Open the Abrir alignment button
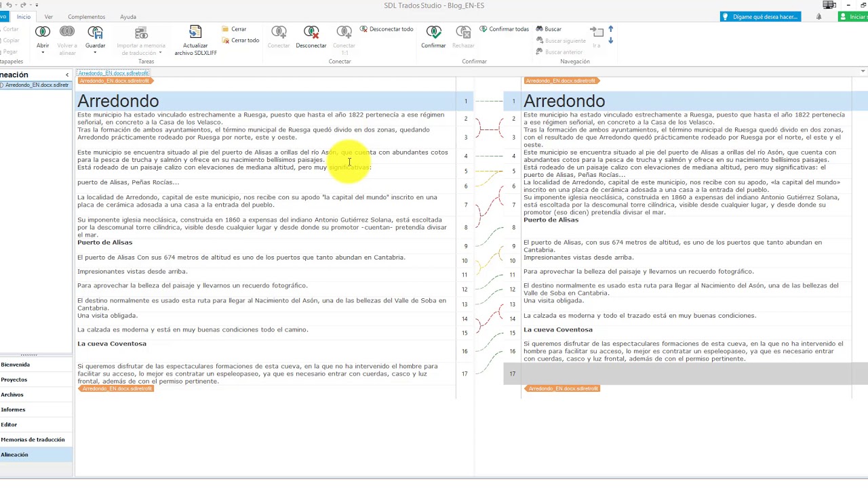This screenshot has width=868, height=488. pyautogui.click(x=43, y=32)
